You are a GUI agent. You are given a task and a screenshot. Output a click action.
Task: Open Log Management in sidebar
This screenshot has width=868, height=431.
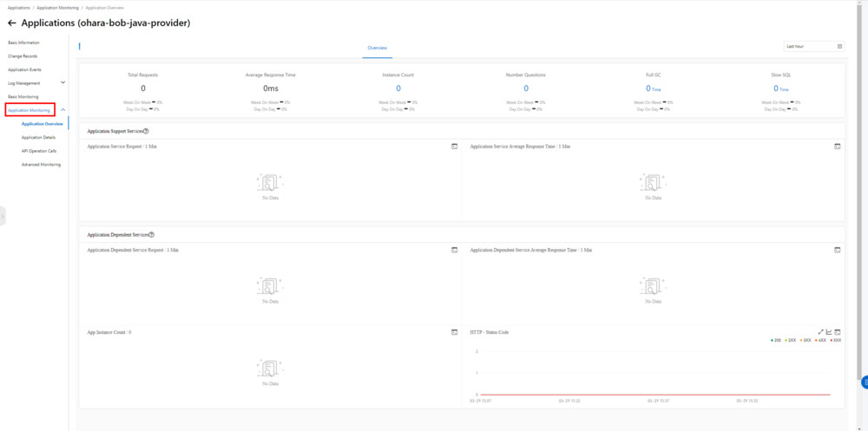(x=23, y=83)
